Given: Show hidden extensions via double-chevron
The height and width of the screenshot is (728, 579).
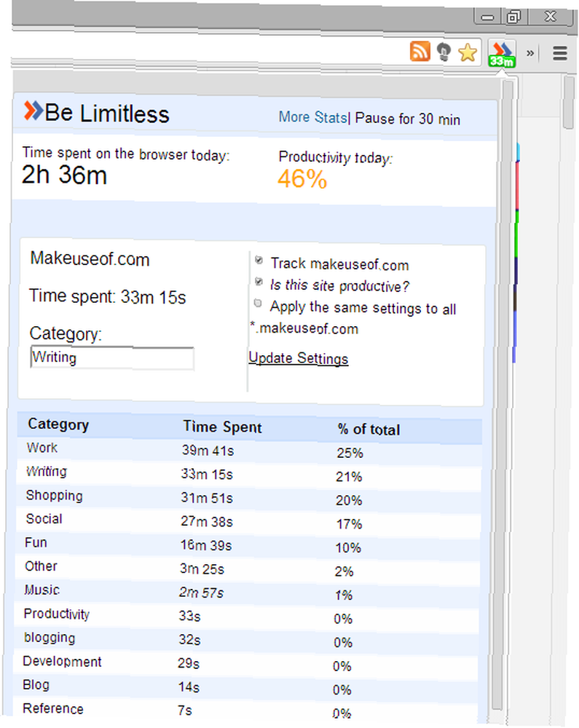Looking at the screenshot, I should click(x=529, y=53).
